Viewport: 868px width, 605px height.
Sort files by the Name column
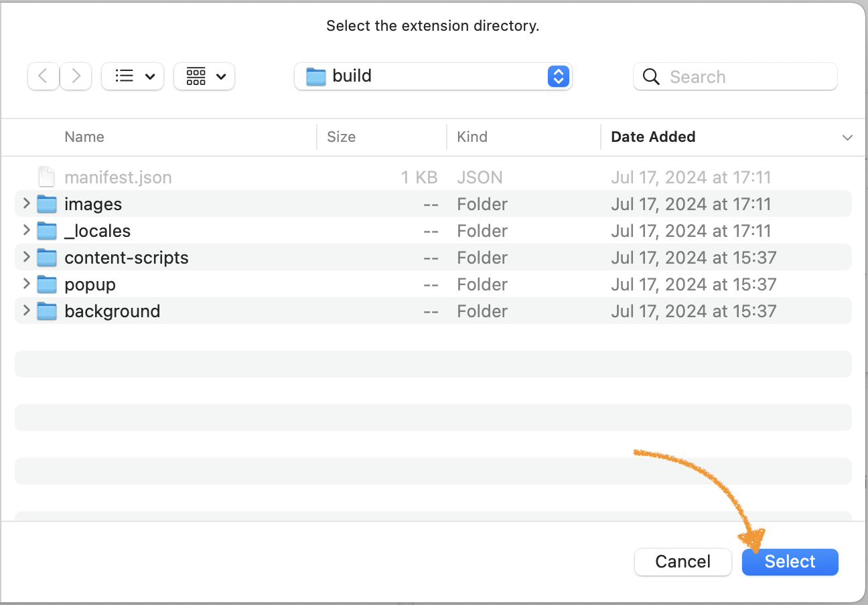[x=84, y=137]
